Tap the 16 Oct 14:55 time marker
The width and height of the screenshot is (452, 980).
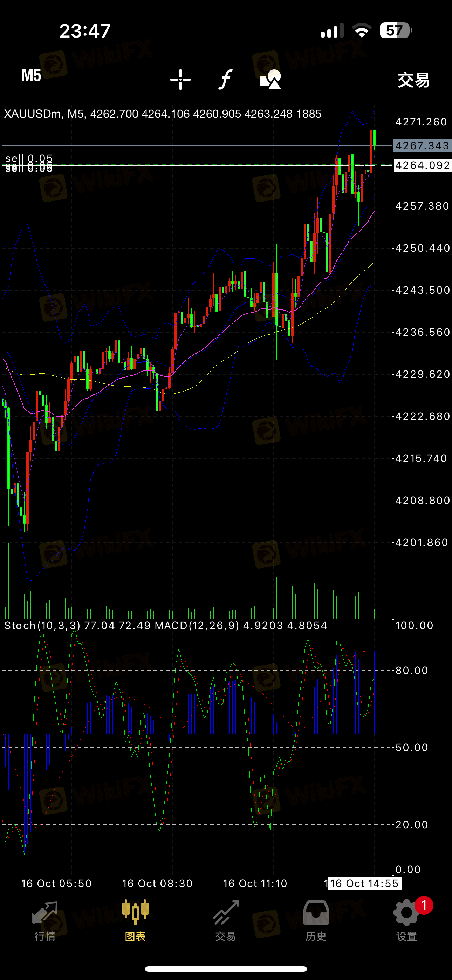click(364, 883)
